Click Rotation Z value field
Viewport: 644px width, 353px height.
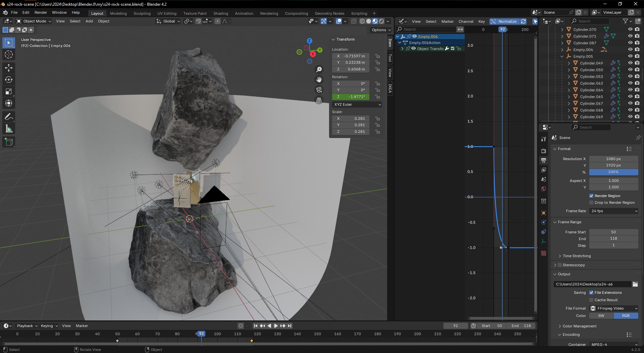coord(351,97)
